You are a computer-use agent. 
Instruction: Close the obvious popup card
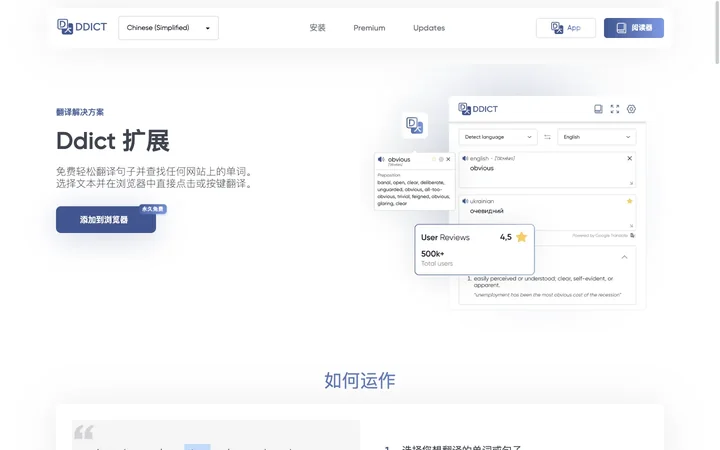[448, 159]
